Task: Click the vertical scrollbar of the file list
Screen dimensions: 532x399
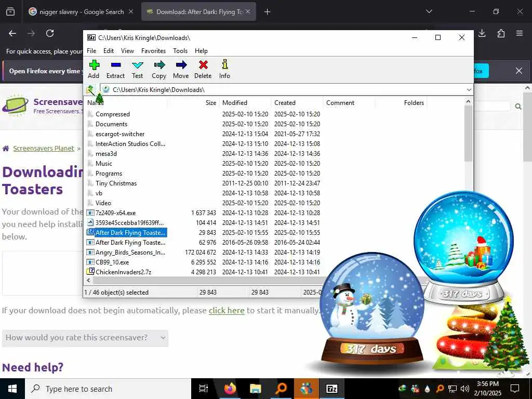Action: tap(468, 133)
